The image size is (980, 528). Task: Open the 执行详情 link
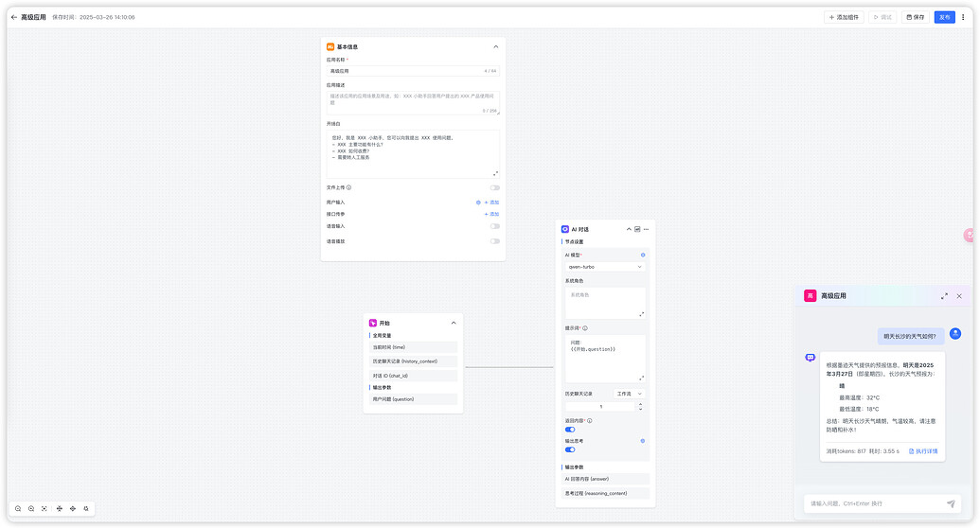click(x=923, y=451)
